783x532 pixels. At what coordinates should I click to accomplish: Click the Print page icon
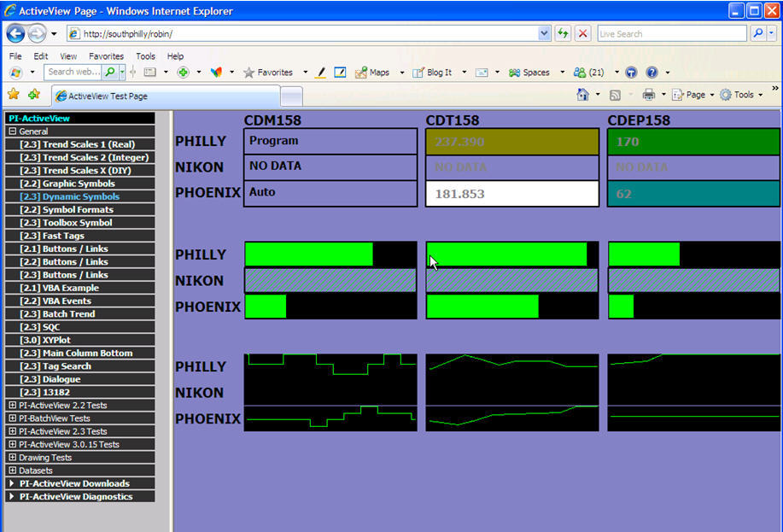point(649,95)
